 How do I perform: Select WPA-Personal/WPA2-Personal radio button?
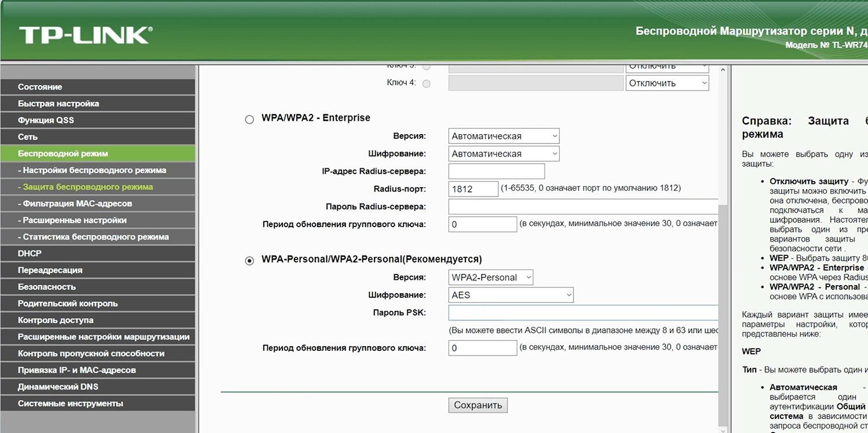[x=249, y=261]
